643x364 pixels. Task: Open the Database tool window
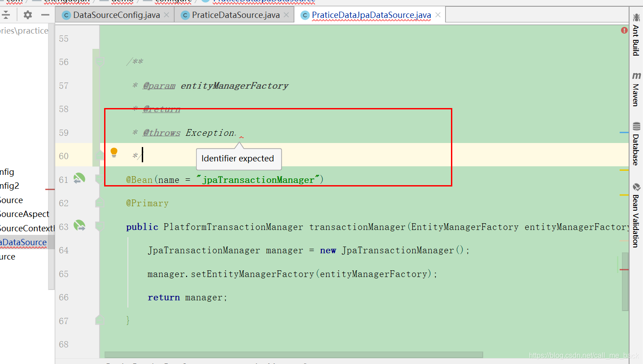tap(636, 147)
